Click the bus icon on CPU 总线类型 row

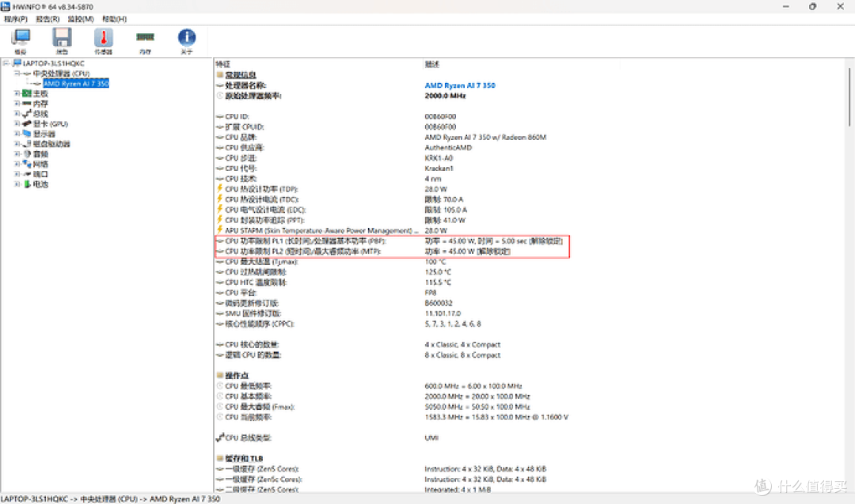(220, 437)
